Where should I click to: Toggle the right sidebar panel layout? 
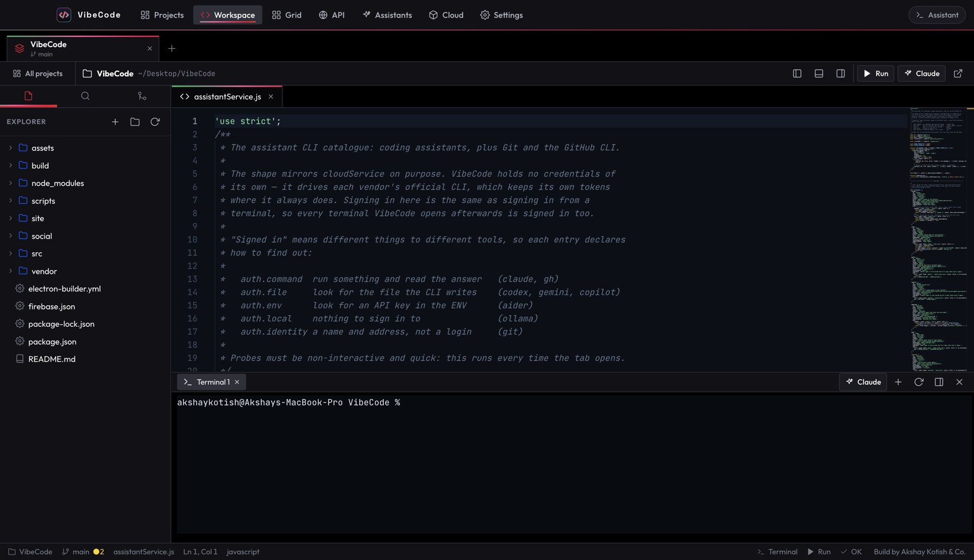click(840, 74)
